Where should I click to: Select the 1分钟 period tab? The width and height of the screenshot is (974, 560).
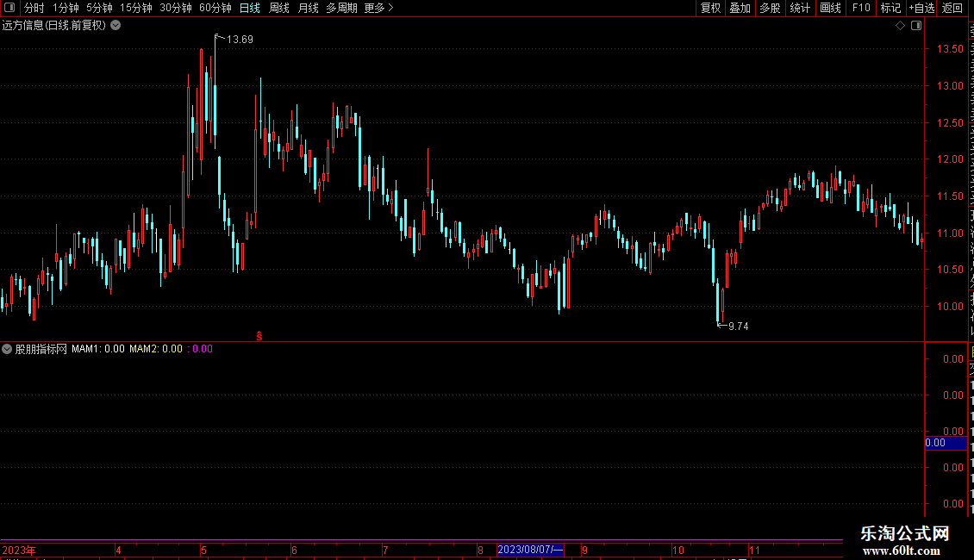coord(66,8)
